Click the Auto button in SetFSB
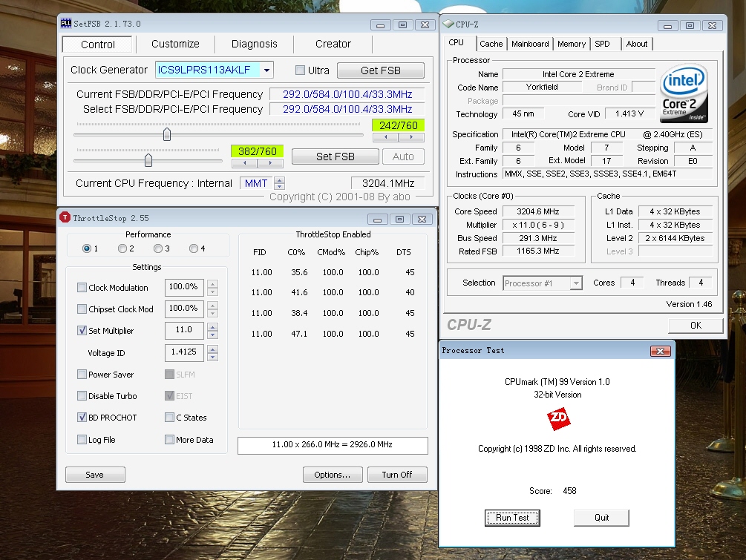Image resolution: width=746 pixels, height=560 pixels. [403, 157]
